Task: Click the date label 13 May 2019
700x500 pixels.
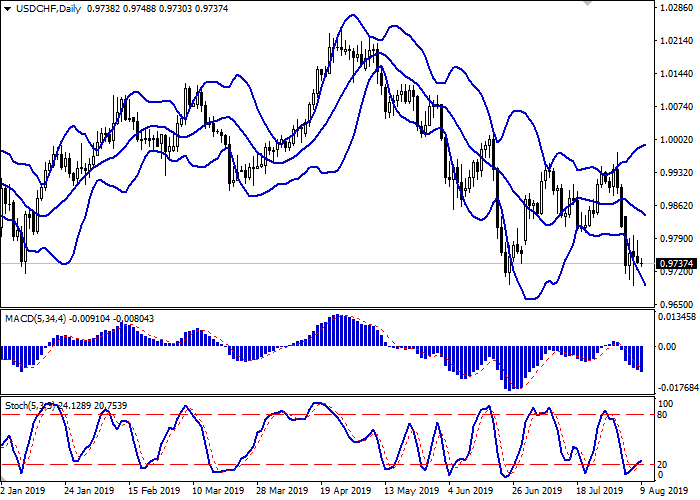Action: tap(410, 491)
